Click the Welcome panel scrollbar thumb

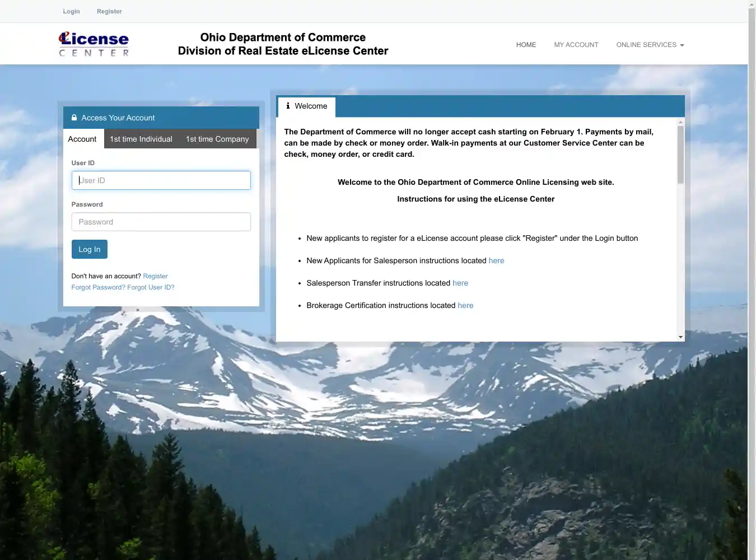(x=680, y=155)
